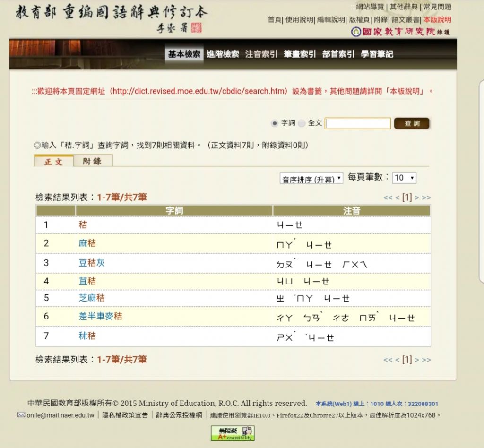Click the accessibility A+ badge at page bottom
This screenshot has width=484, height=448.
point(233,432)
